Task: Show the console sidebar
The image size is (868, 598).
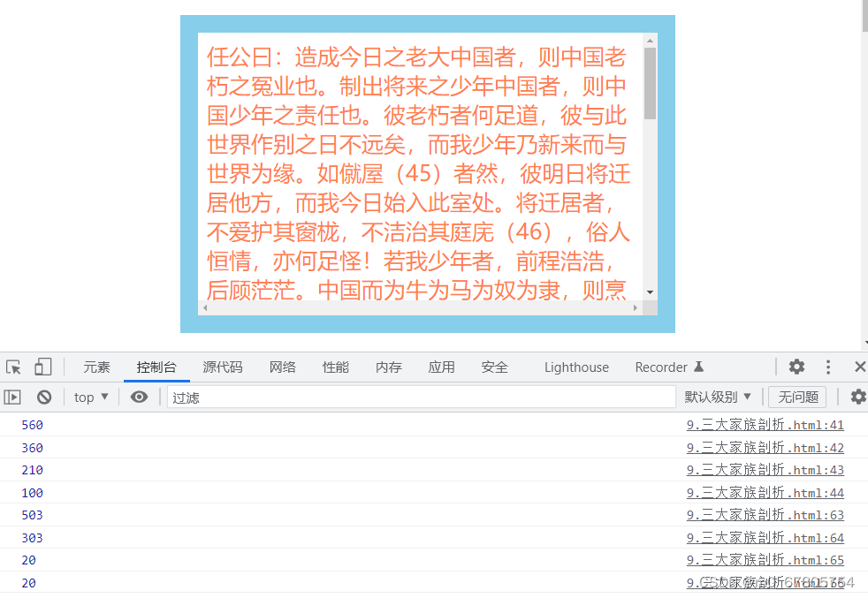Action: pos(12,397)
